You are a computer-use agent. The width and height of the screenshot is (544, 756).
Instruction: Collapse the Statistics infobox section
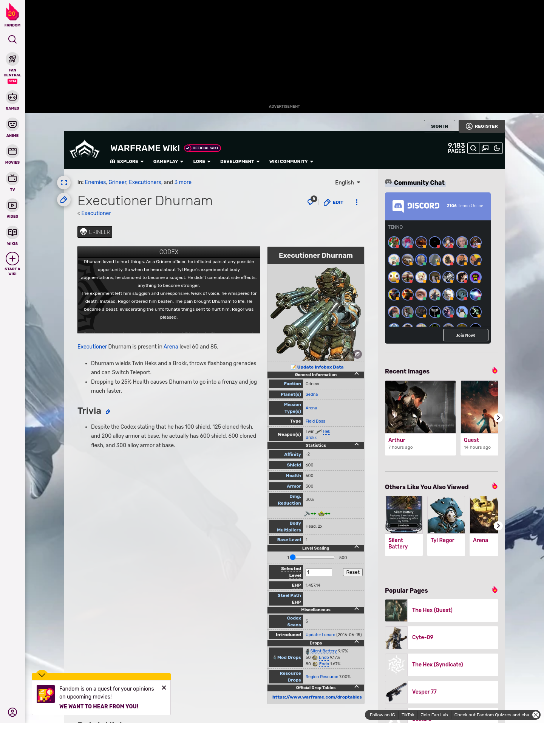356,445
